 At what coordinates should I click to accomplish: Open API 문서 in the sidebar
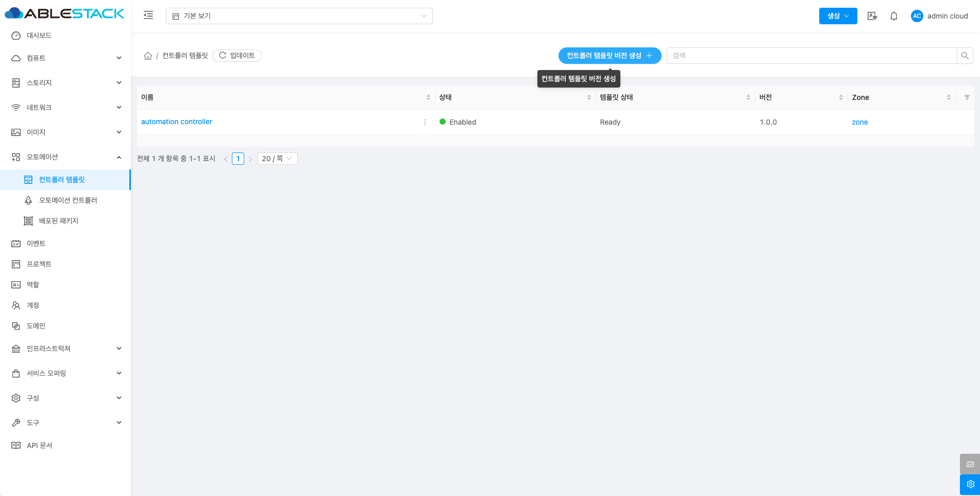[x=65, y=446]
